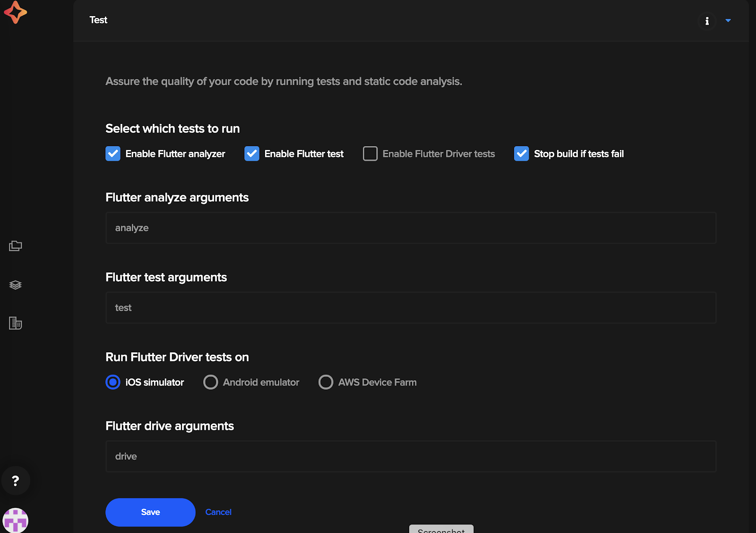This screenshot has height=533, width=756.
Task: Focus the Flutter drive arguments field
Action: coord(411,456)
